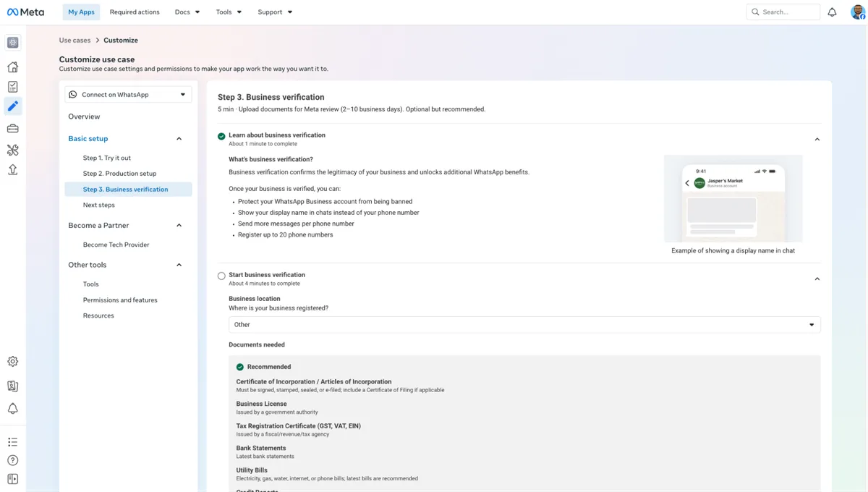Open Permissions and features
This screenshot has height=492, width=868.
(120, 300)
